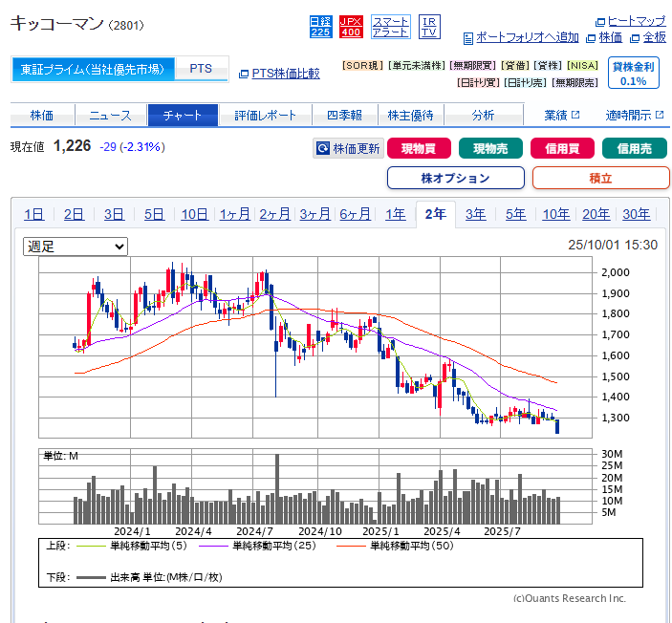Click the 日経225 badge icon
The height and width of the screenshot is (623, 672).
321,27
